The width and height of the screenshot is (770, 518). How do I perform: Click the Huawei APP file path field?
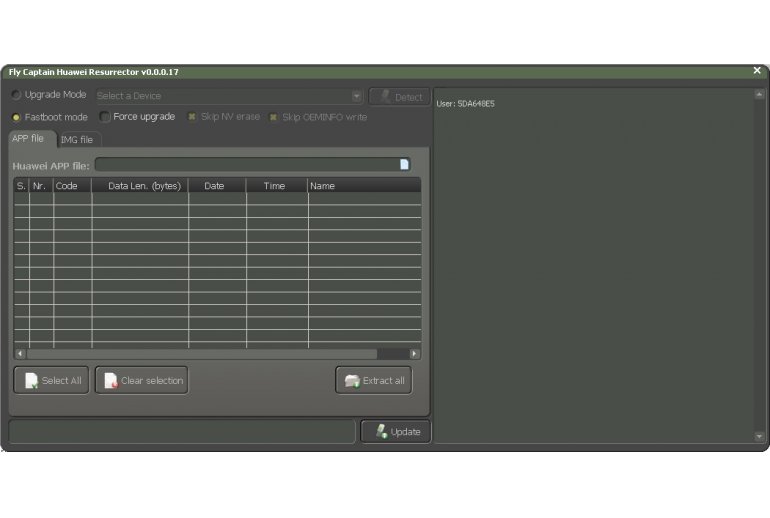coord(253,164)
